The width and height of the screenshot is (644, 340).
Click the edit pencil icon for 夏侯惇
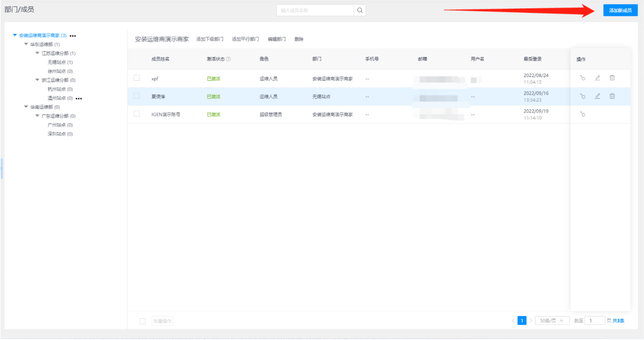coord(597,96)
